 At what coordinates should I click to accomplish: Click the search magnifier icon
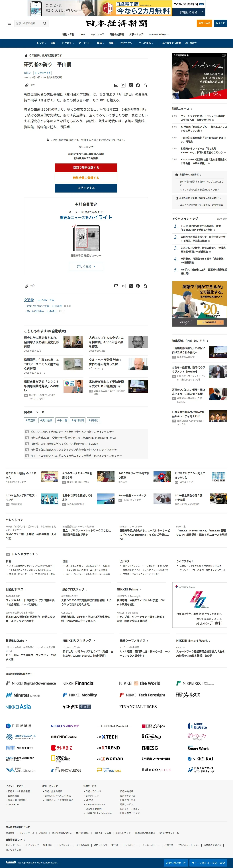coord(44,23)
